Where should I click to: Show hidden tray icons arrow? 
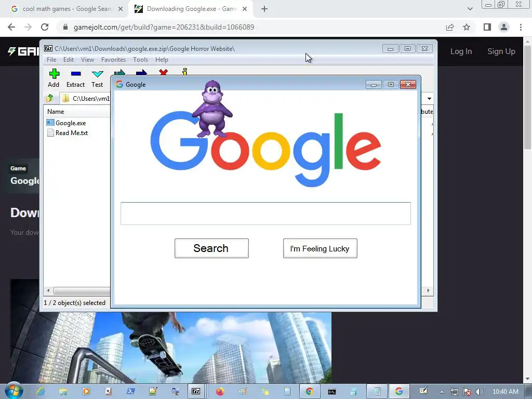pos(442,392)
